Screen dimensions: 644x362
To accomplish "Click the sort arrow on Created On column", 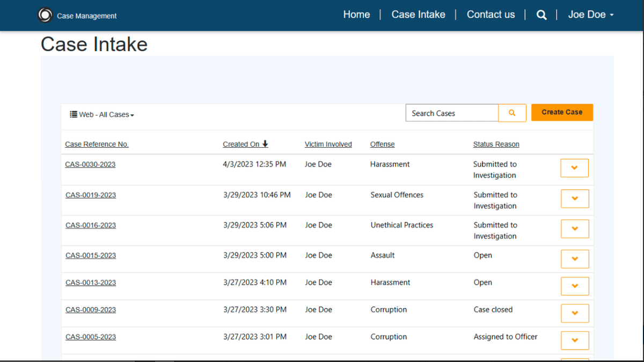I will click(264, 144).
